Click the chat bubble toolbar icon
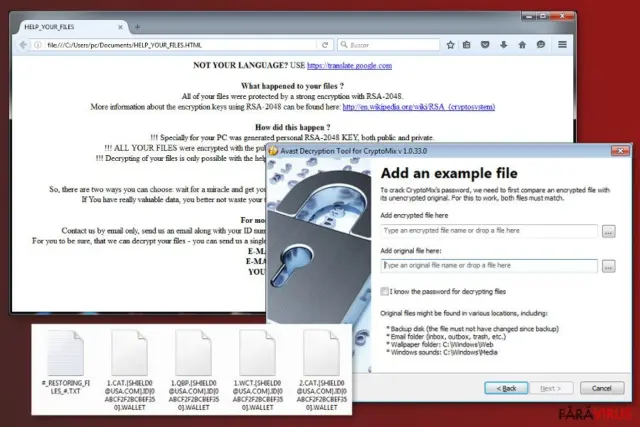640x427 pixels. [x=541, y=45]
